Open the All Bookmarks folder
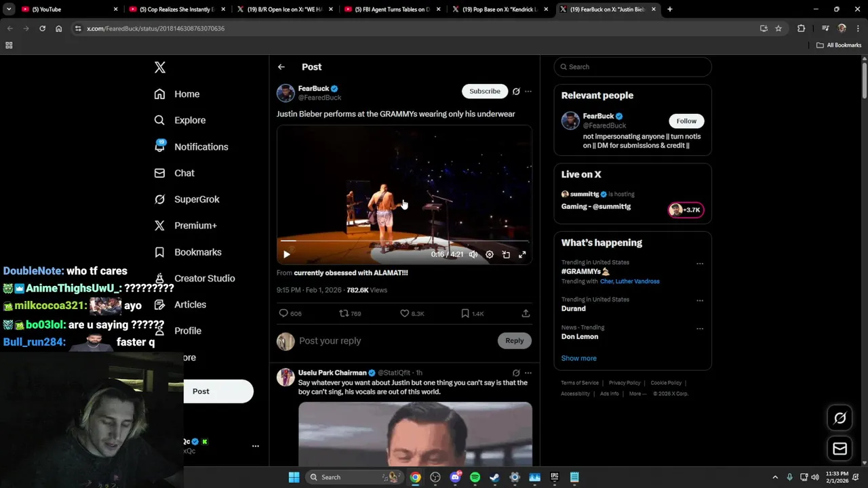This screenshot has height=488, width=868. pos(839,45)
